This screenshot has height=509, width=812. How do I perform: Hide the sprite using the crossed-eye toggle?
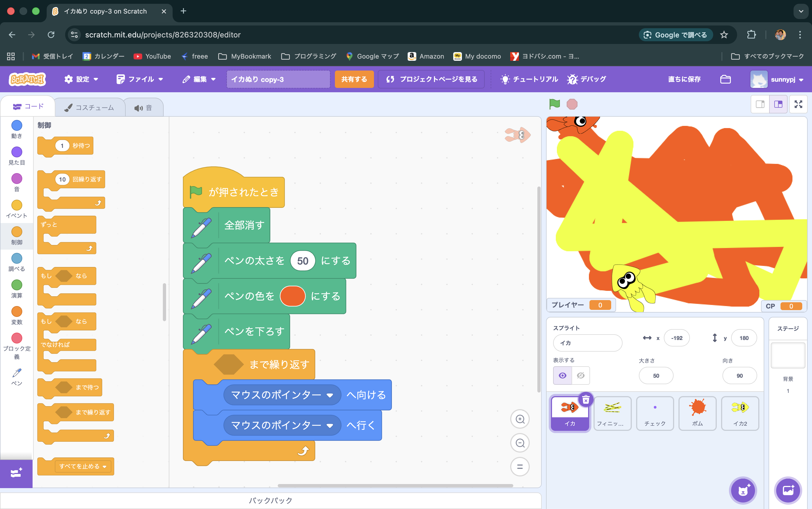click(581, 375)
